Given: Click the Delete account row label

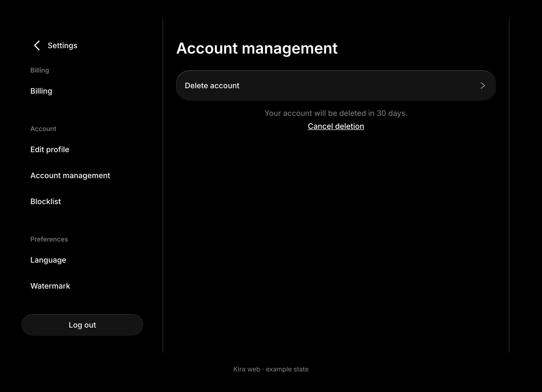Looking at the screenshot, I should 212,86.
